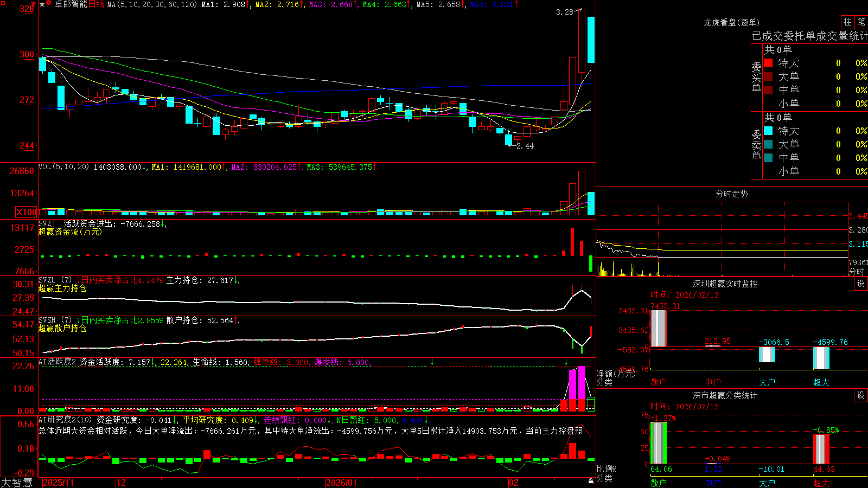Click the 深圳超赢实时监控 panel title
The image size is (868, 488).
[x=725, y=284]
